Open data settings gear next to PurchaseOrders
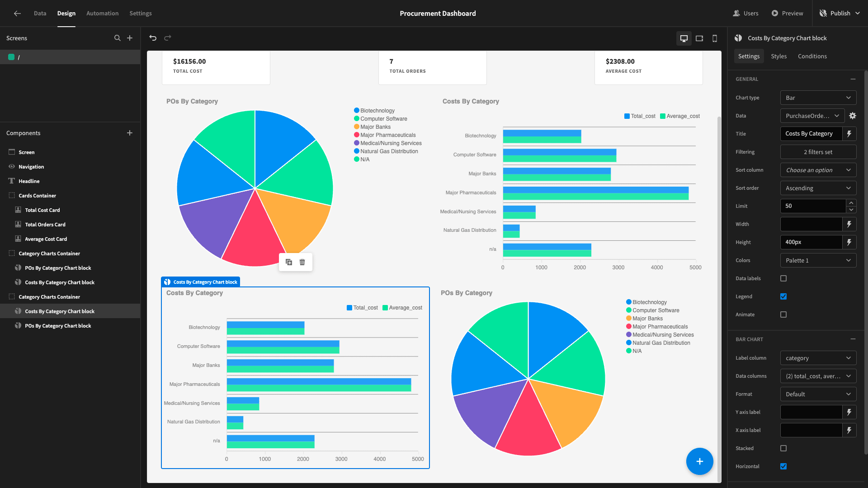The height and width of the screenshot is (488, 868). [853, 116]
